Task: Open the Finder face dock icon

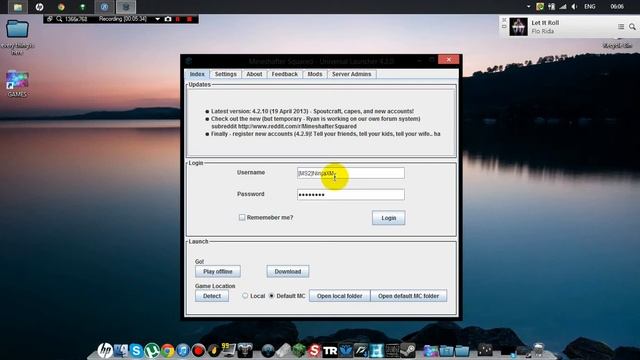Action: [121, 351]
